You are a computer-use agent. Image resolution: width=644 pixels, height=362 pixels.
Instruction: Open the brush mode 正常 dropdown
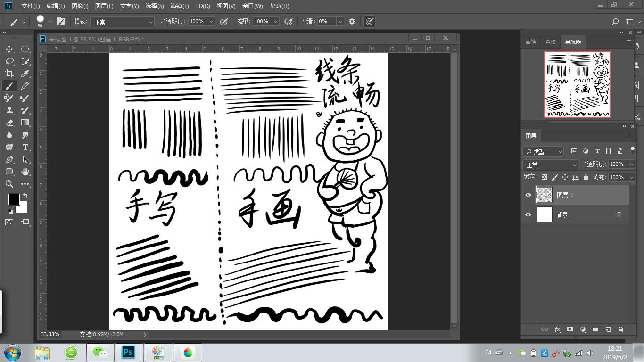click(123, 22)
